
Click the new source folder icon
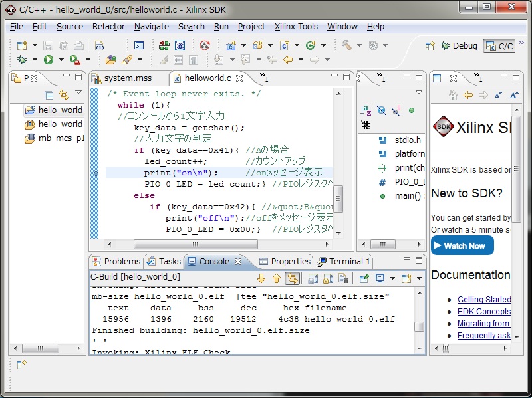tap(257, 45)
